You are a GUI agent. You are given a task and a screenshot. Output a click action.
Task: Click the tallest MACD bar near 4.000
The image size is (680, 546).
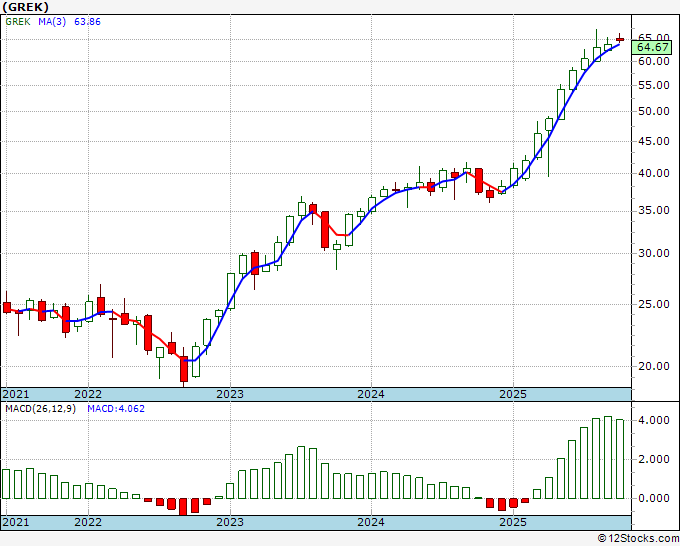click(608, 458)
